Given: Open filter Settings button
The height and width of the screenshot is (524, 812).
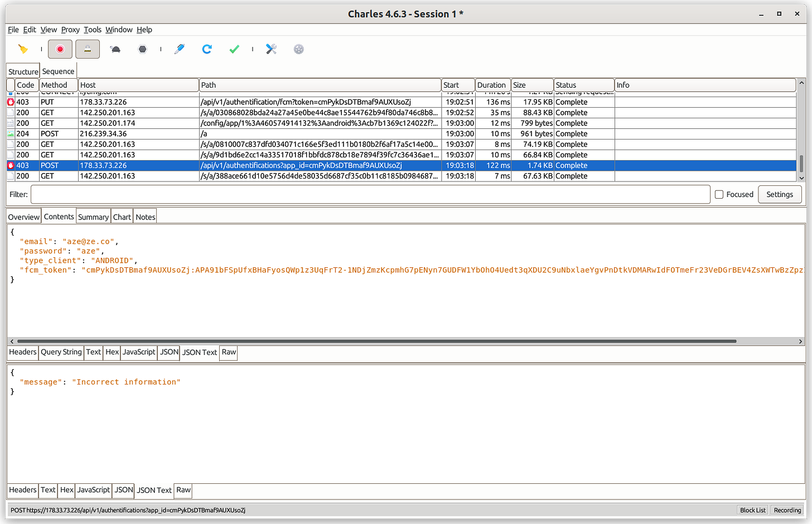Looking at the screenshot, I should tap(780, 194).
